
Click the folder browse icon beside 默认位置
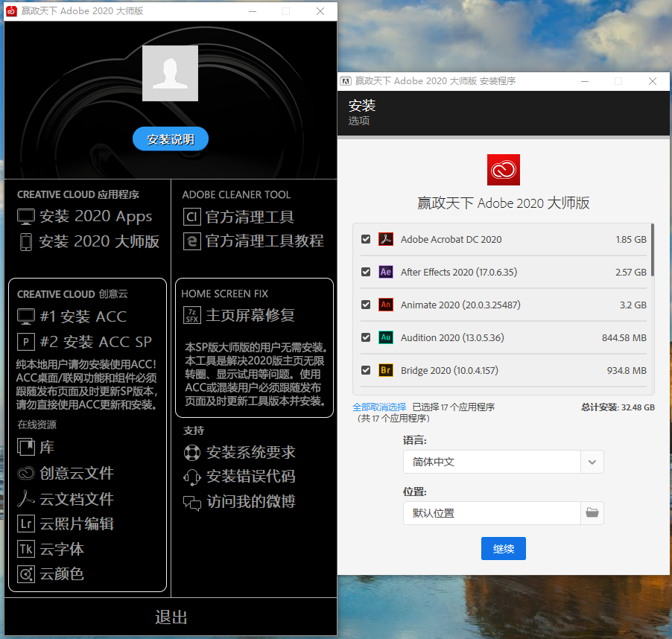[592, 512]
